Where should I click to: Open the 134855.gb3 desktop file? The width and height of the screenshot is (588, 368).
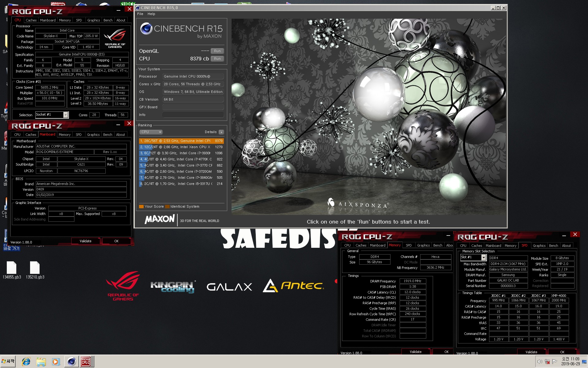(12, 270)
